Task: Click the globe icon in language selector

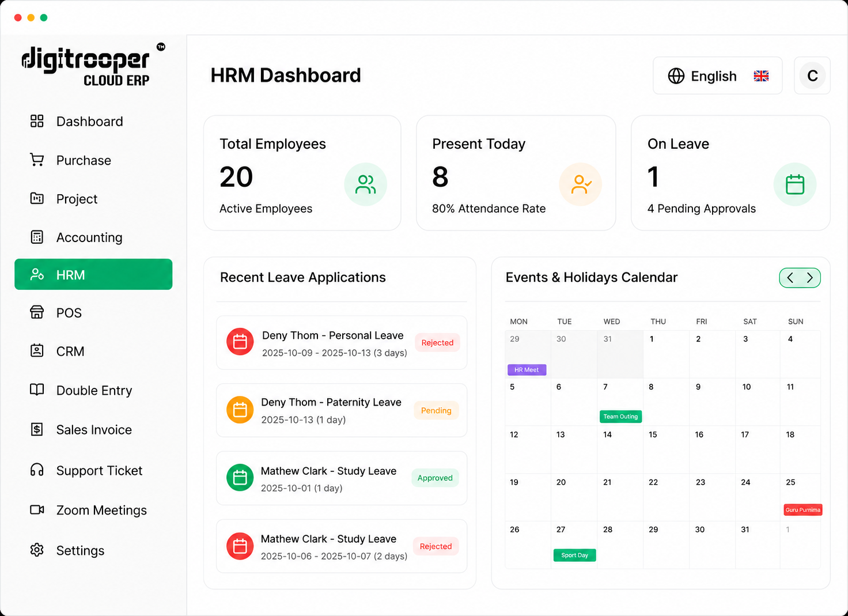Action: click(x=676, y=76)
